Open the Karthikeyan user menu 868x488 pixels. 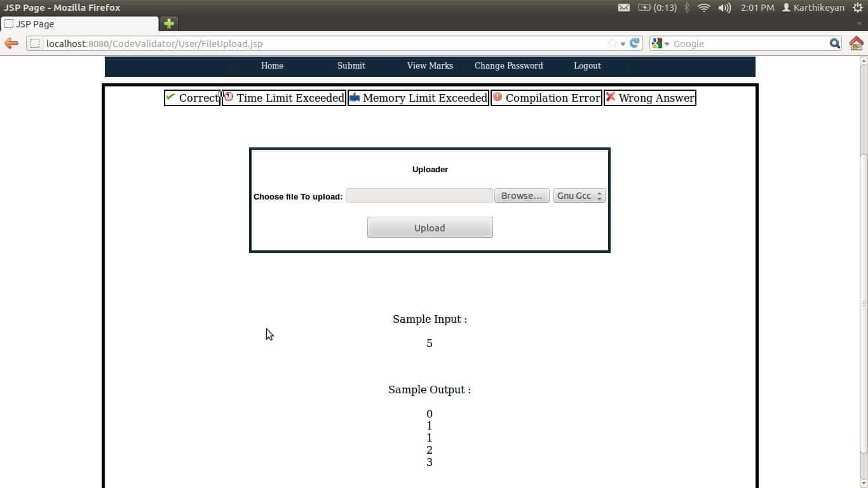pos(813,8)
